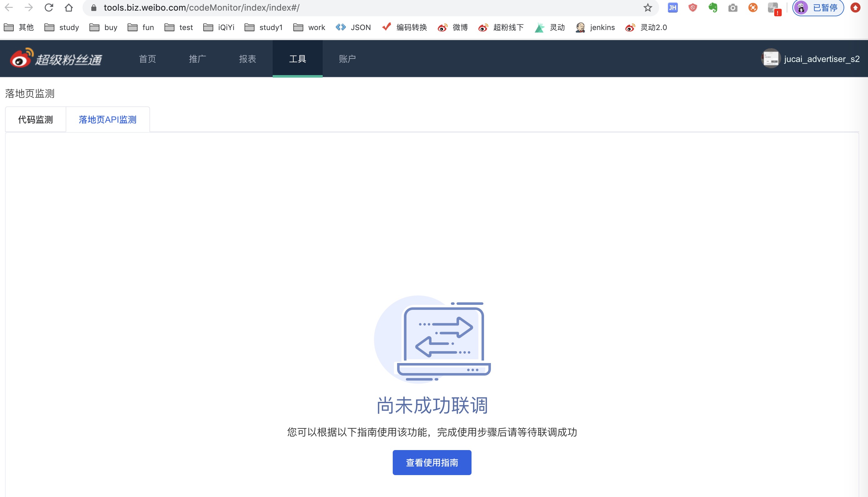The width and height of the screenshot is (868, 497).
Task: Select the 工具 nav menu
Action: click(298, 59)
